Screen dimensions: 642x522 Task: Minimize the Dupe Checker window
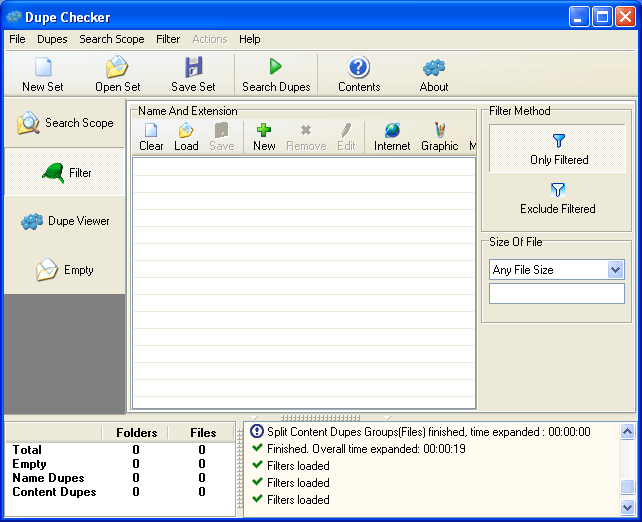click(x=578, y=17)
